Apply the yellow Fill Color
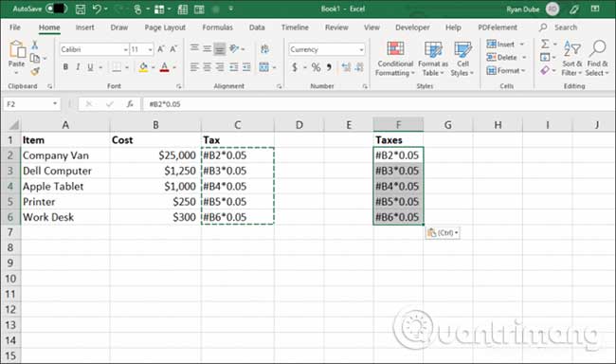 pos(143,67)
